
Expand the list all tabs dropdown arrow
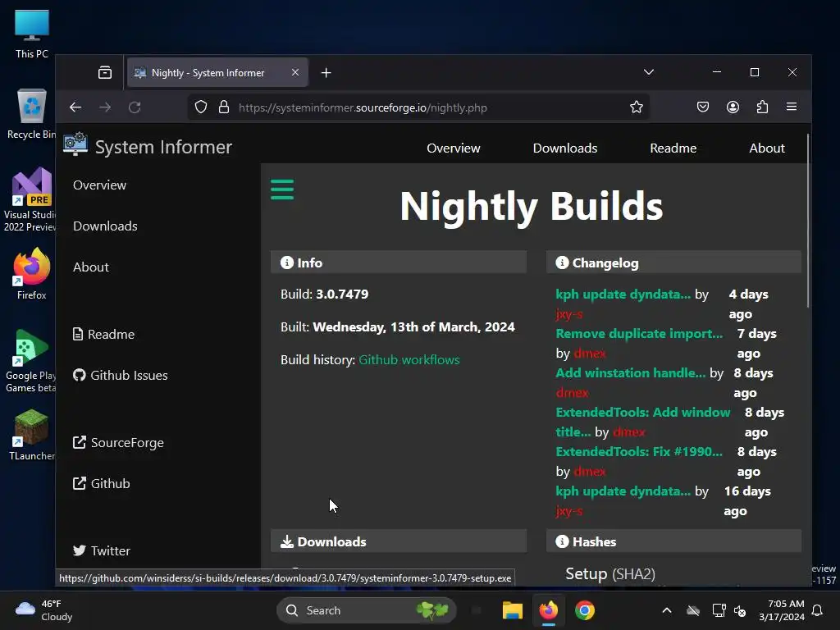[649, 72]
